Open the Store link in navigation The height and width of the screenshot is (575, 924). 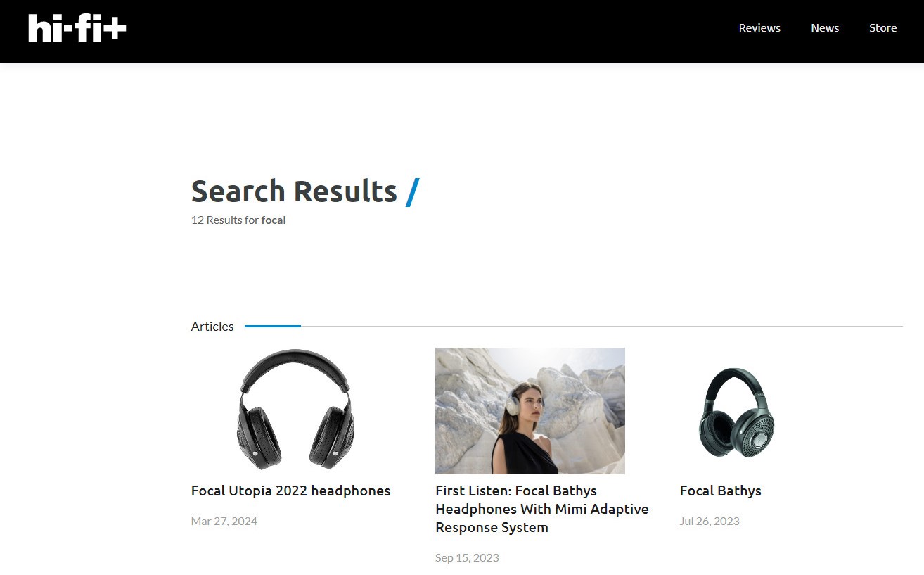click(x=883, y=28)
